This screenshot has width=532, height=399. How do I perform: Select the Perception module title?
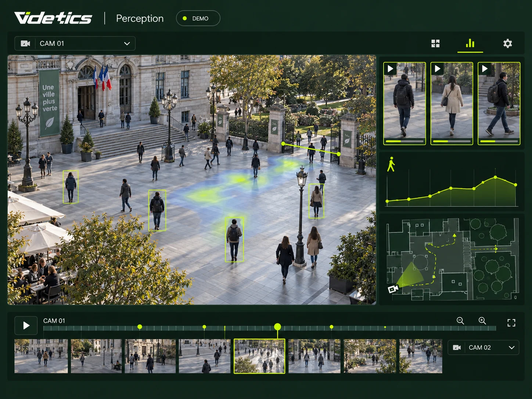140,18
